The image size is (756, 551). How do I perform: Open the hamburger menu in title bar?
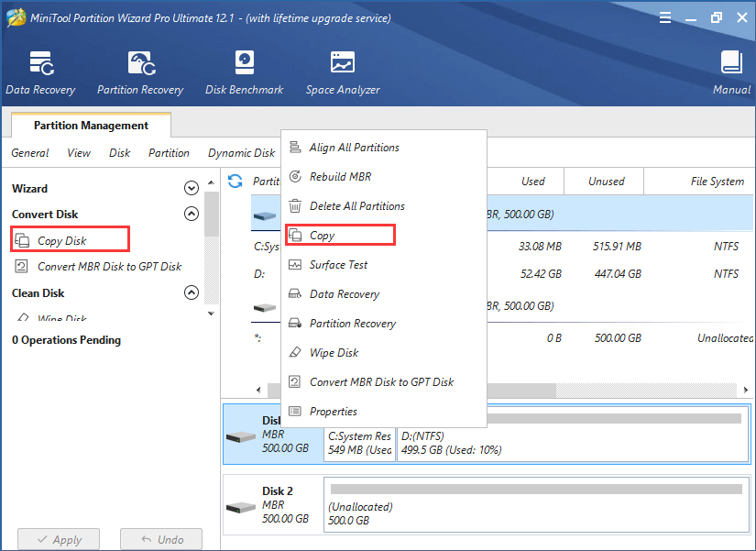[x=665, y=17]
